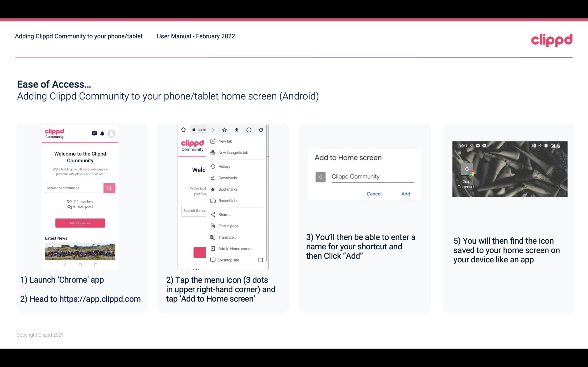Click the Ask a Question button
Screen dimensions: 588x367
[x=80, y=223]
